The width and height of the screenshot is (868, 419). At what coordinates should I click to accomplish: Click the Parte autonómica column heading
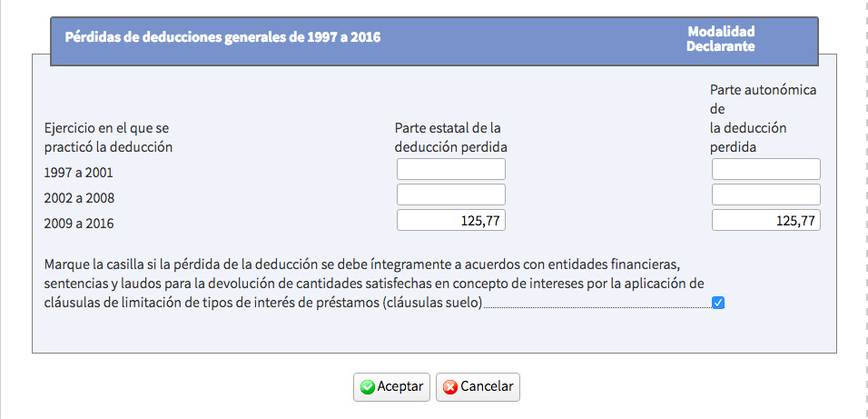click(763, 118)
